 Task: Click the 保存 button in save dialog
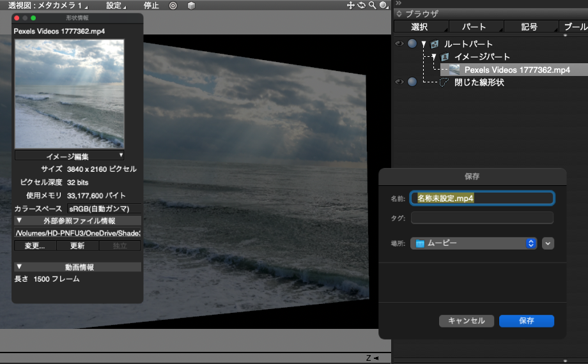[526, 321]
